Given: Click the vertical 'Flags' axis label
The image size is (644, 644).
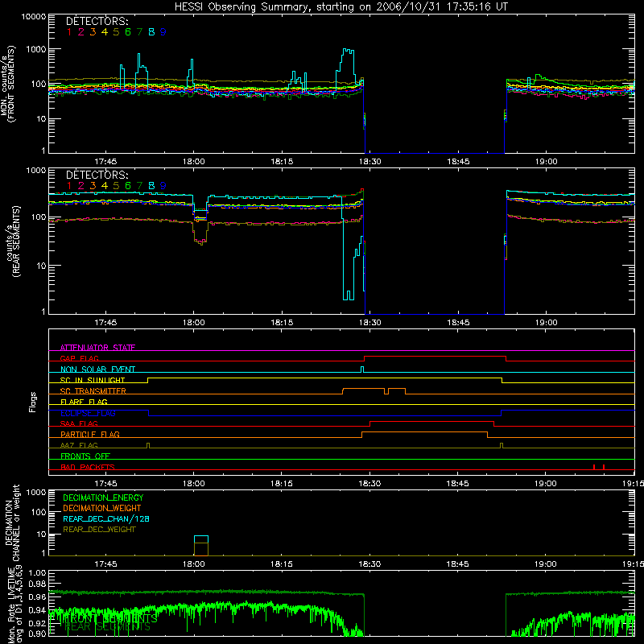Looking at the screenshot, I should 32,402.
